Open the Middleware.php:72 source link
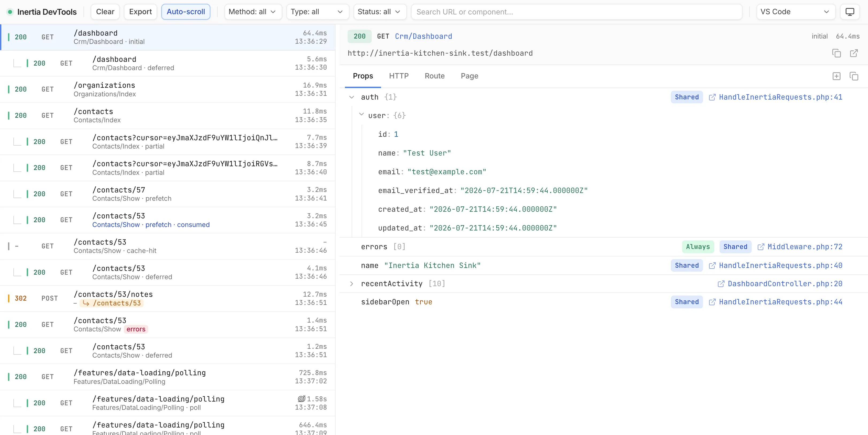The width and height of the screenshot is (868, 435). (805, 247)
